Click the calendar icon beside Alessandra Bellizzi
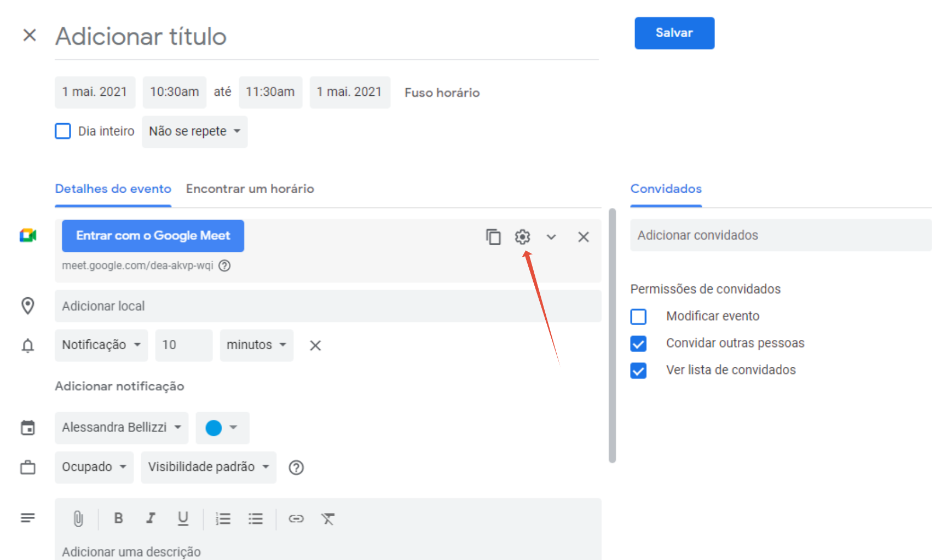 [x=28, y=428]
